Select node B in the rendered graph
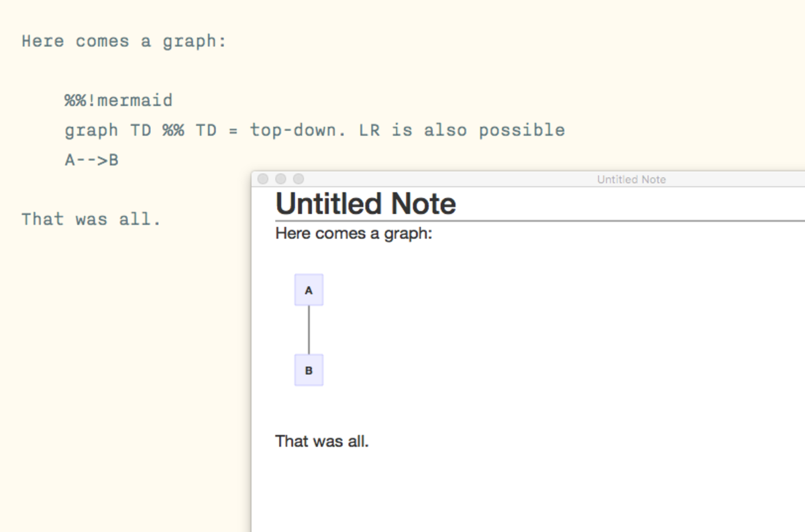Screen dimensions: 805x532 (309, 370)
